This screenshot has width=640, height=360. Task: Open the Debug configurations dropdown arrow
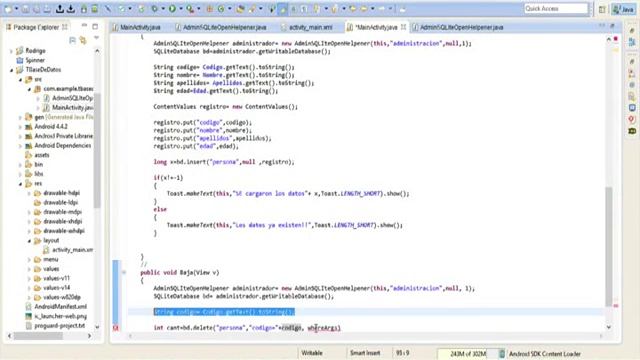[x=162, y=9]
